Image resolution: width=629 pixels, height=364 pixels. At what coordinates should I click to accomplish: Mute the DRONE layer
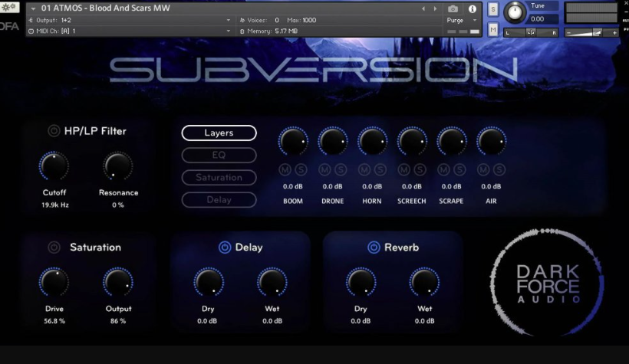324,170
